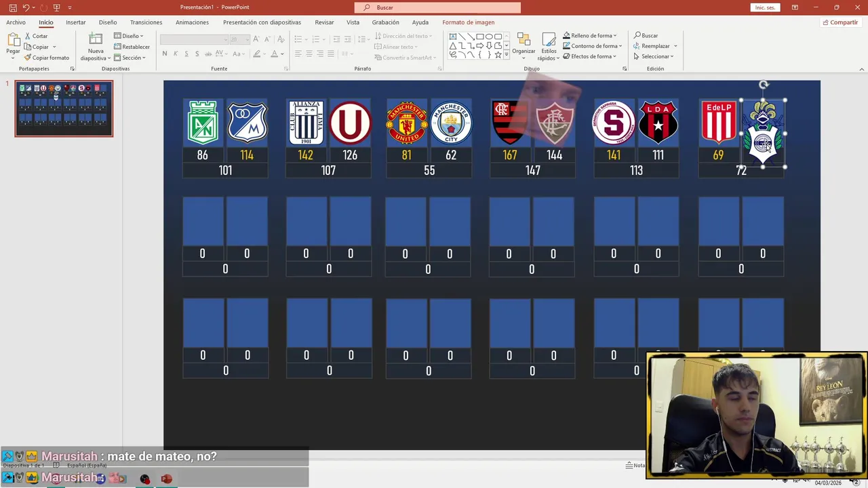Expand the shapes gallery more arrow

coord(507,55)
